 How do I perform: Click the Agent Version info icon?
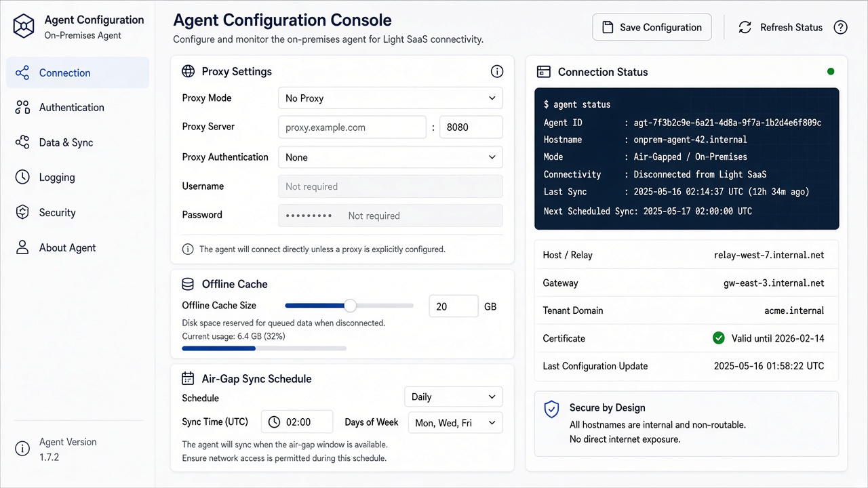(x=22, y=449)
